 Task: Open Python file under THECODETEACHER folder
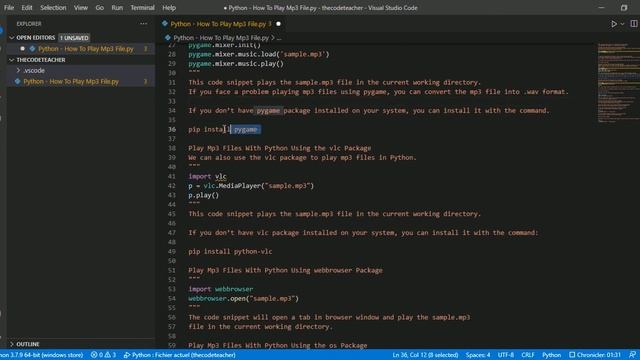pyautogui.click(x=71, y=81)
